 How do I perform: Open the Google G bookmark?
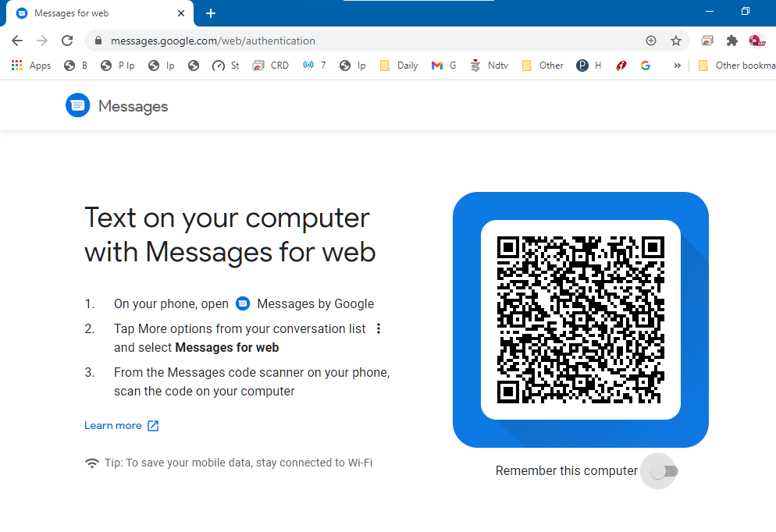[646, 66]
